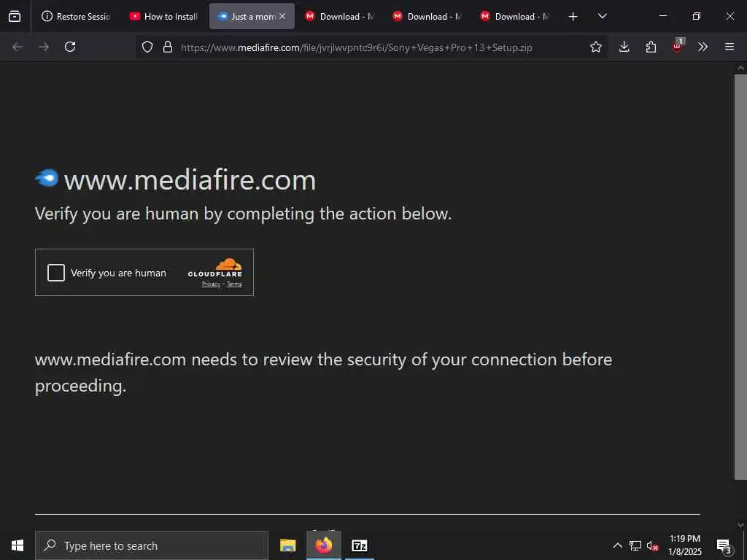Close the Firefox window
This screenshot has width=747, height=560.
(729, 16)
